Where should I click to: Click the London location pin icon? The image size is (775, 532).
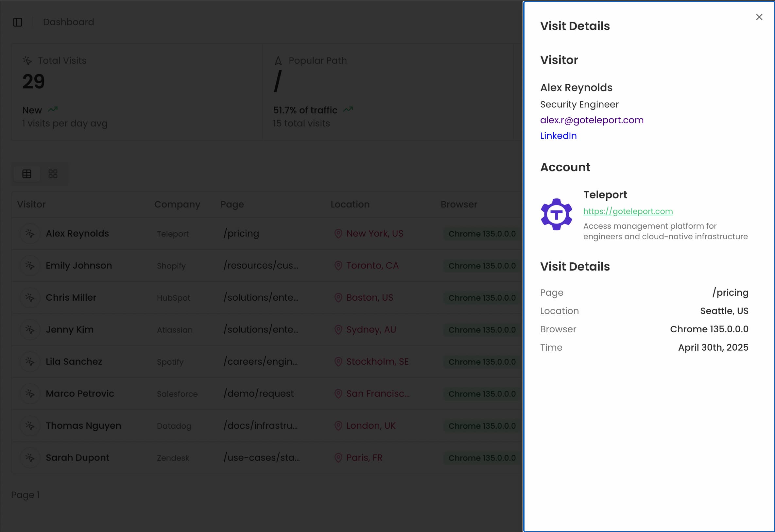click(x=338, y=426)
